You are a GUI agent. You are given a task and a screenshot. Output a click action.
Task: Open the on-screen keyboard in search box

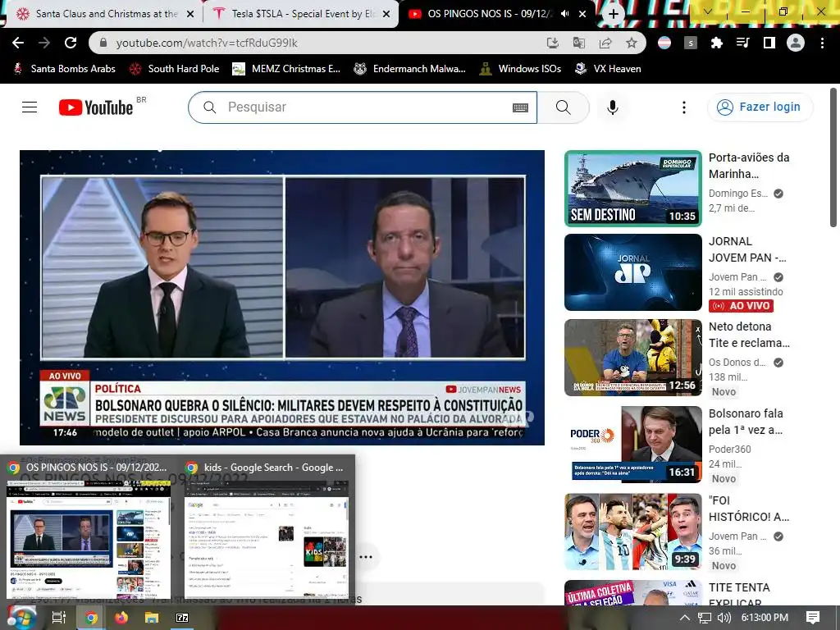click(520, 107)
